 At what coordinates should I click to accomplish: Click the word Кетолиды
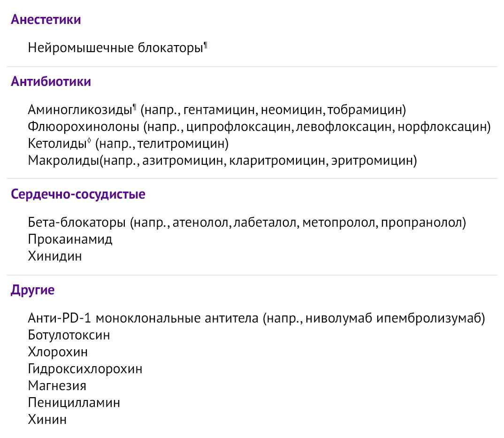tap(57, 144)
